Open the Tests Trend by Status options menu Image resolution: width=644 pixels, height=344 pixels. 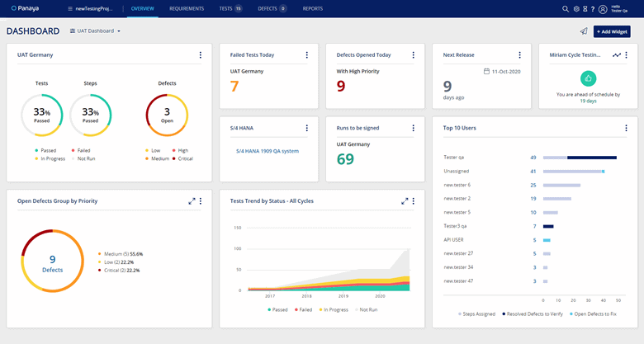413,201
